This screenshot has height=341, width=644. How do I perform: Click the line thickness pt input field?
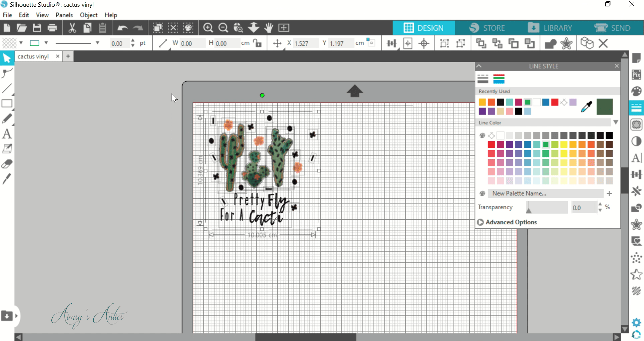click(x=119, y=43)
